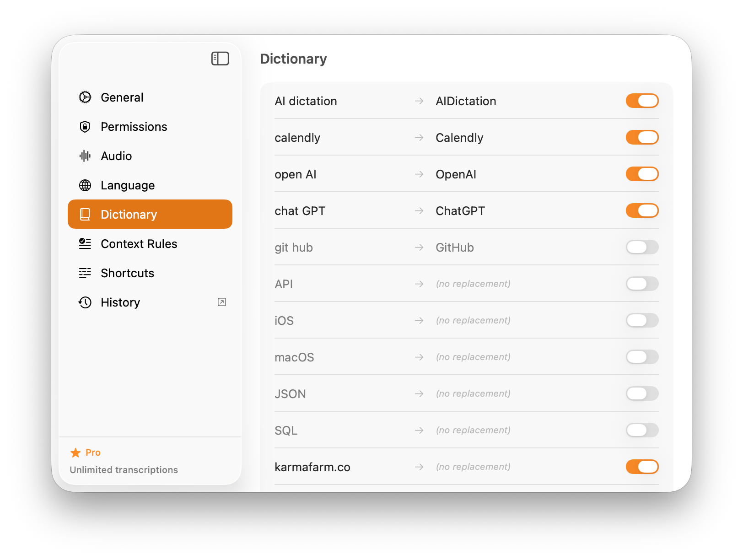Click the arrow beside API entry
Image resolution: width=743 pixels, height=560 pixels.
(419, 284)
